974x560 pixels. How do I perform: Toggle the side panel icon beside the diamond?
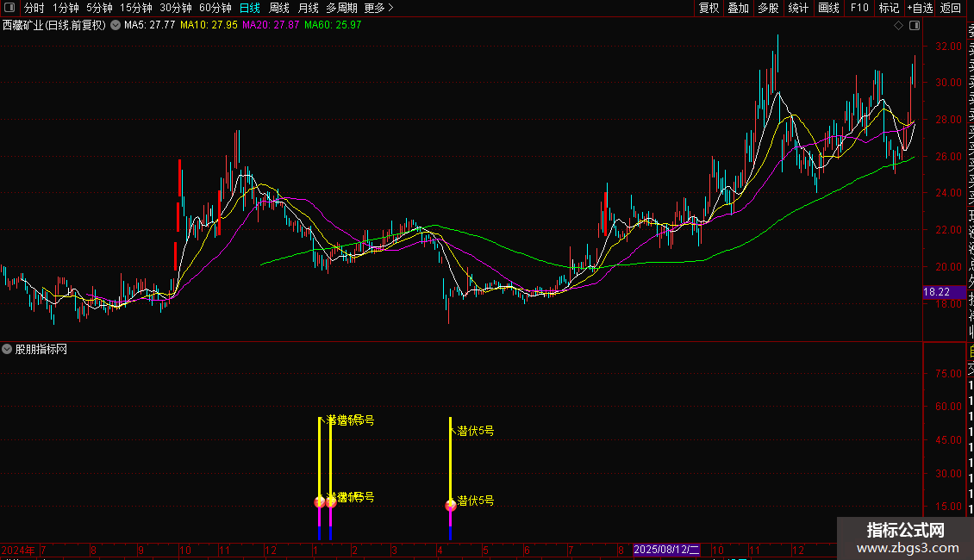point(915,26)
